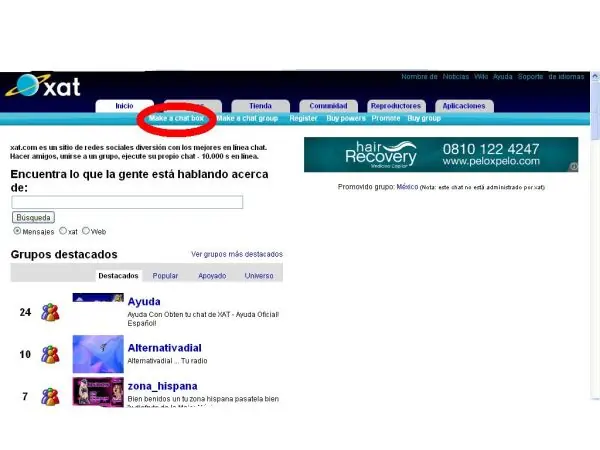Select the Universo groups tab
This screenshot has width=600, height=450.
(x=259, y=276)
